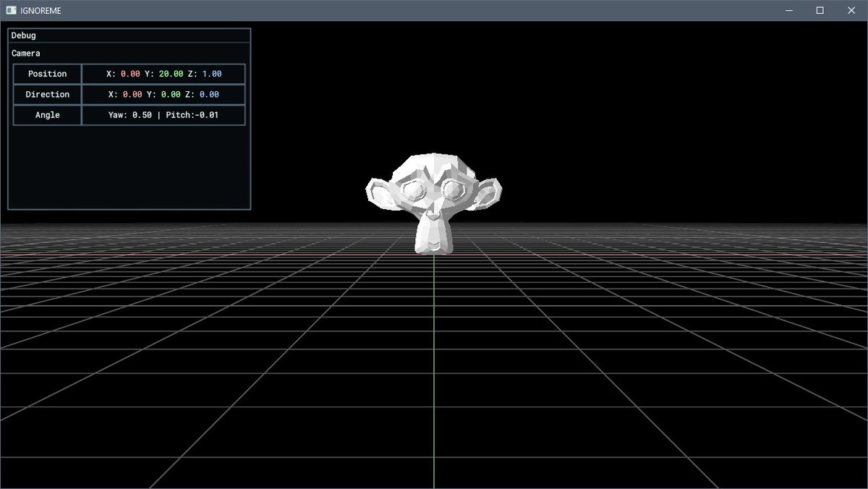Select the Position label cell

click(47, 74)
